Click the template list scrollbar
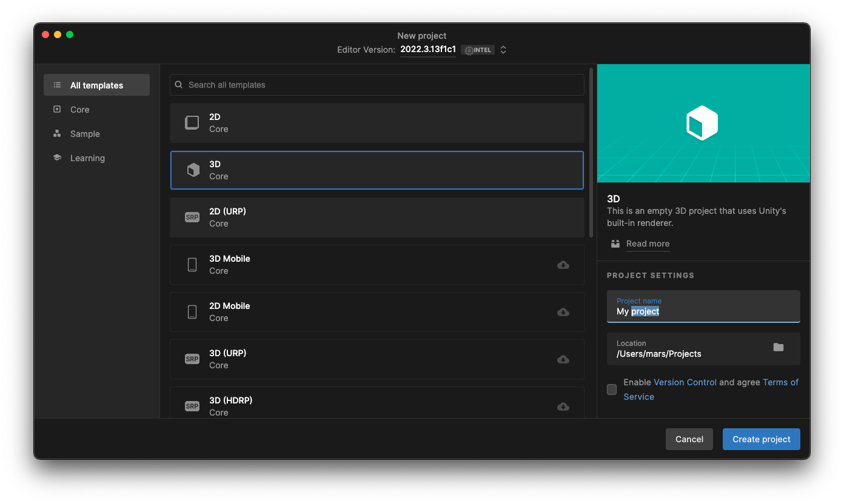 (591, 153)
